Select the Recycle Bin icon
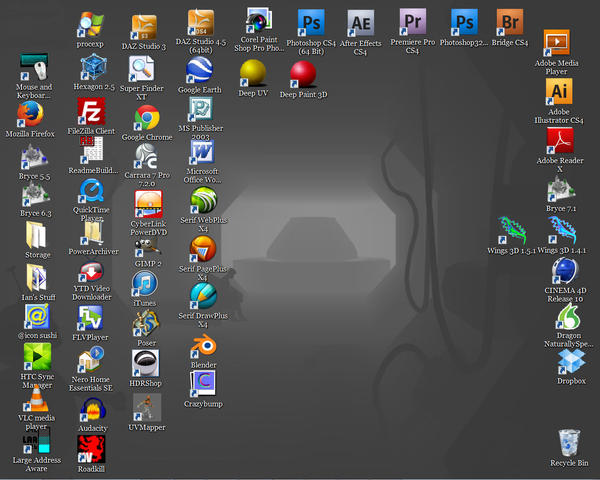600x480 pixels. click(569, 443)
